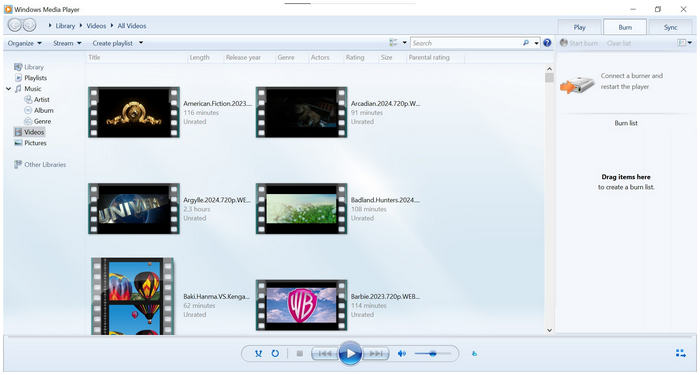This screenshot has height=375, width=700.
Task: Open the view options dropdown arrow
Action: tap(404, 43)
